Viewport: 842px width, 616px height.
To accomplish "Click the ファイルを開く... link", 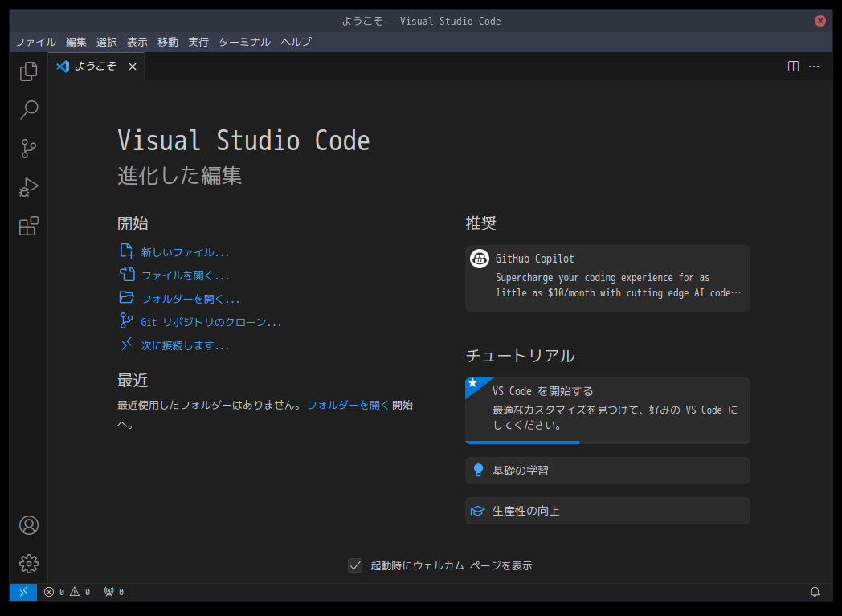I will point(185,275).
